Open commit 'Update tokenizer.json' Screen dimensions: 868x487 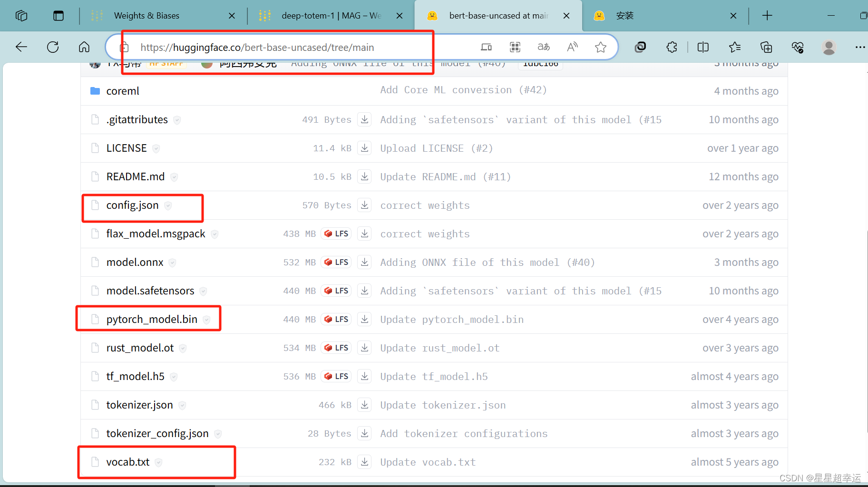443,405
